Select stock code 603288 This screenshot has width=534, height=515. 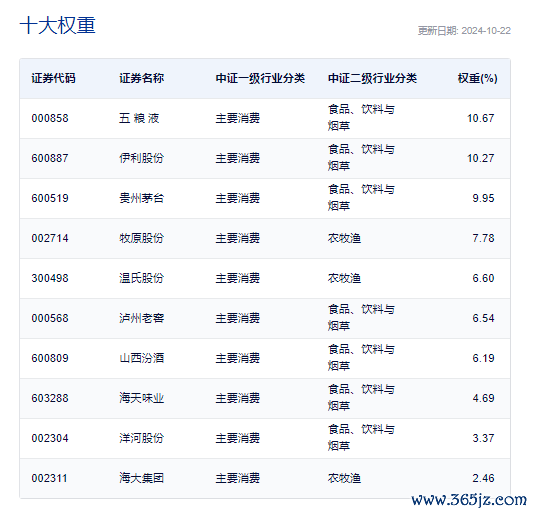(x=50, y=398)
